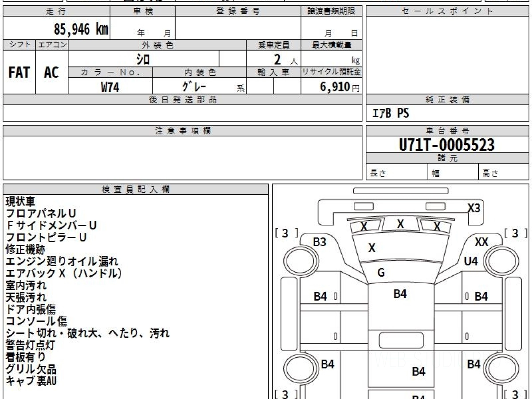
Task: Click the G mark on the diagram
Action: click(381, 273)
